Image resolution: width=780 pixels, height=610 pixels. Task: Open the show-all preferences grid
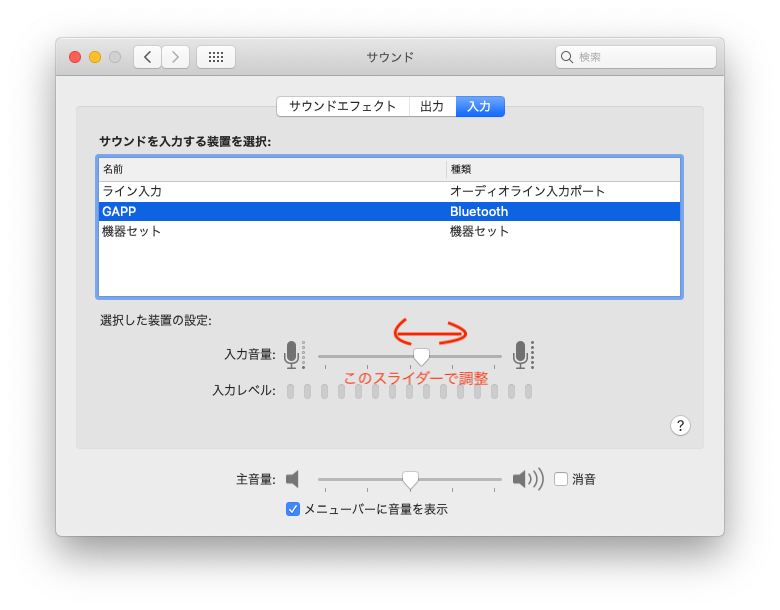tap(216, 57)
